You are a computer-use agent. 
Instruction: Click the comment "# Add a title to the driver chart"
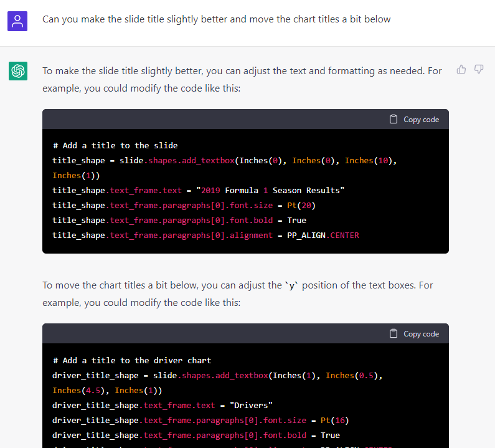(x=132, y=361)
